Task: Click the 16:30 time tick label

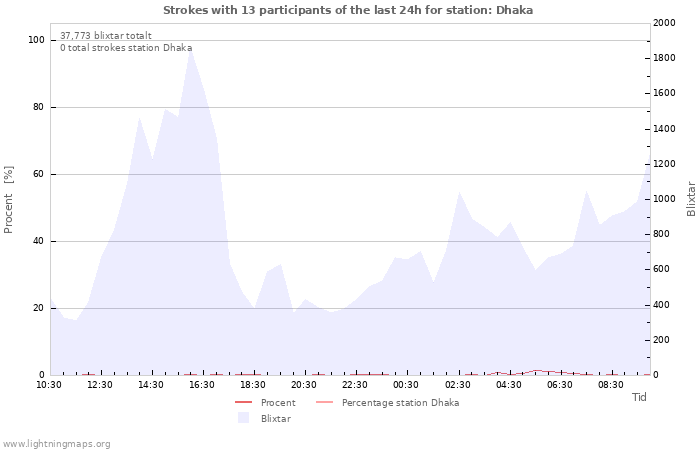Action: pyautogui.click(x=202, y=384)
